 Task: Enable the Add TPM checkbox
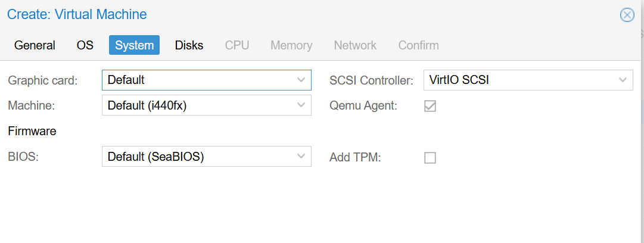point(430,158)
